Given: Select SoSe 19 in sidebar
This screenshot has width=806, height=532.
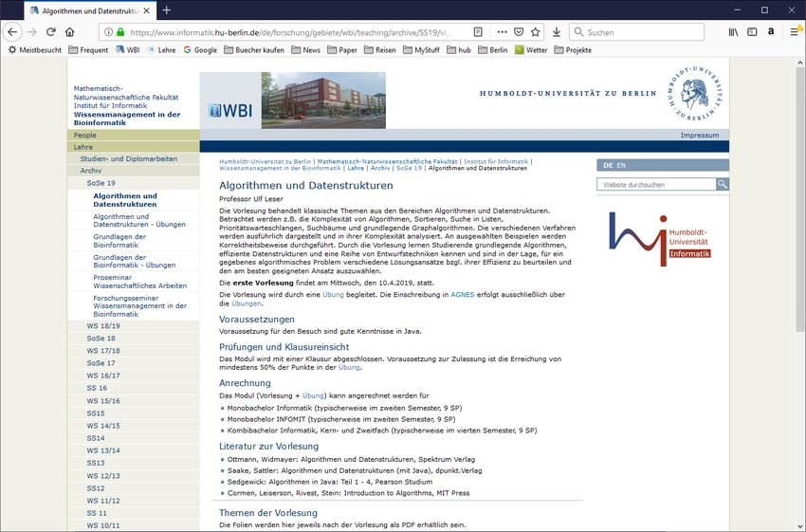Looking at the screenshot, I should (x=133, y=183).
